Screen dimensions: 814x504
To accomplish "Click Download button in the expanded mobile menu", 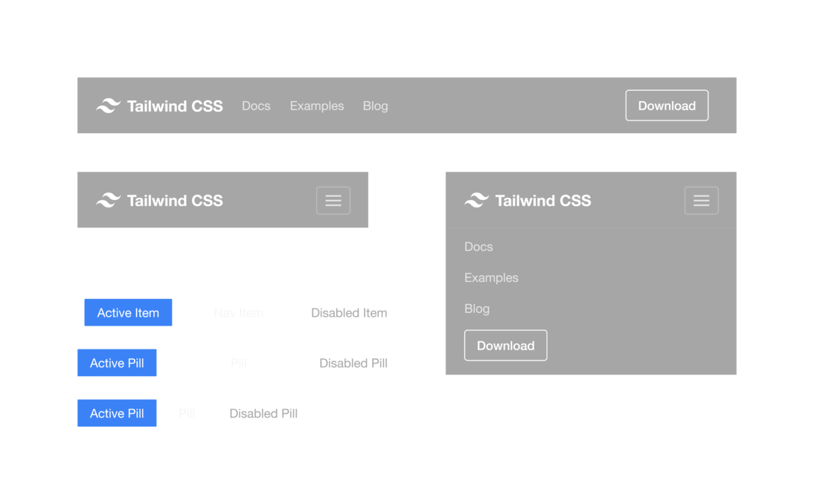I will (x=506, y=346).
